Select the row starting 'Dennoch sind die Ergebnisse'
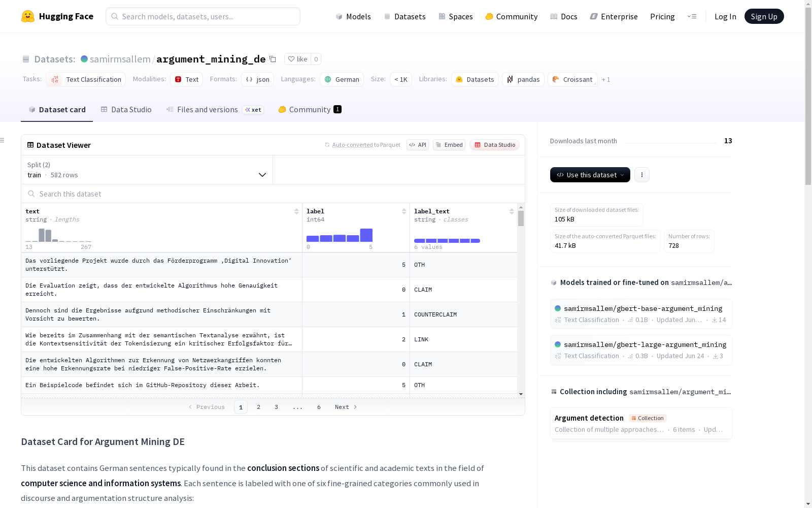Image resolution: width=812 pixels, height=508 pixels. click(x=269, y=314)
